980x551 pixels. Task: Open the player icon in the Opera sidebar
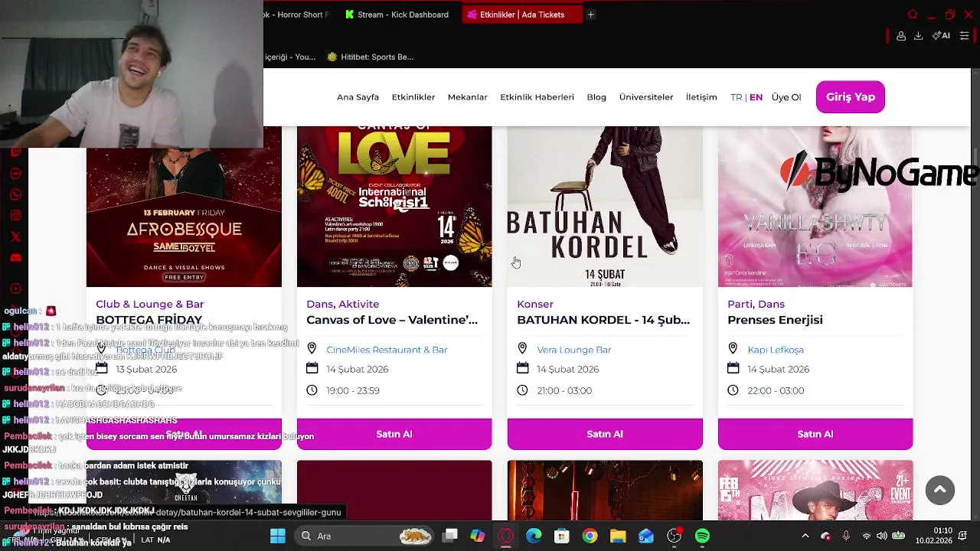[x=15, y=289]
